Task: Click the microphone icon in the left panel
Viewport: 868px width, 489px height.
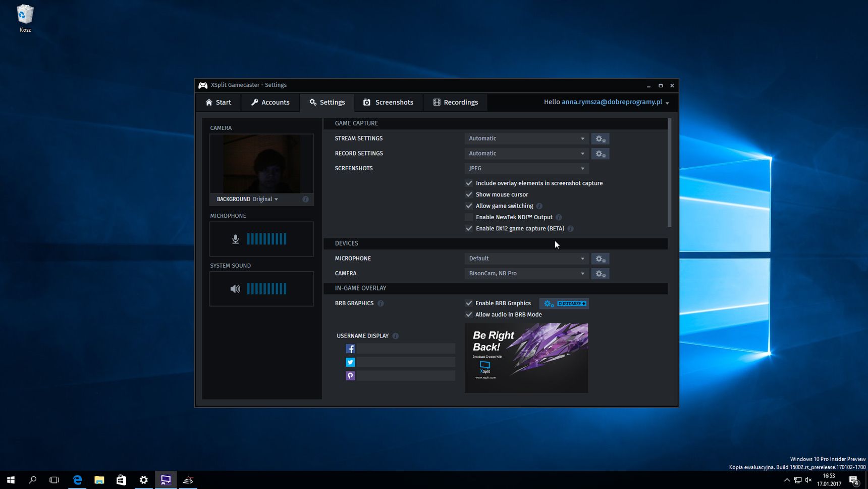Action: [x=235, y=239]
